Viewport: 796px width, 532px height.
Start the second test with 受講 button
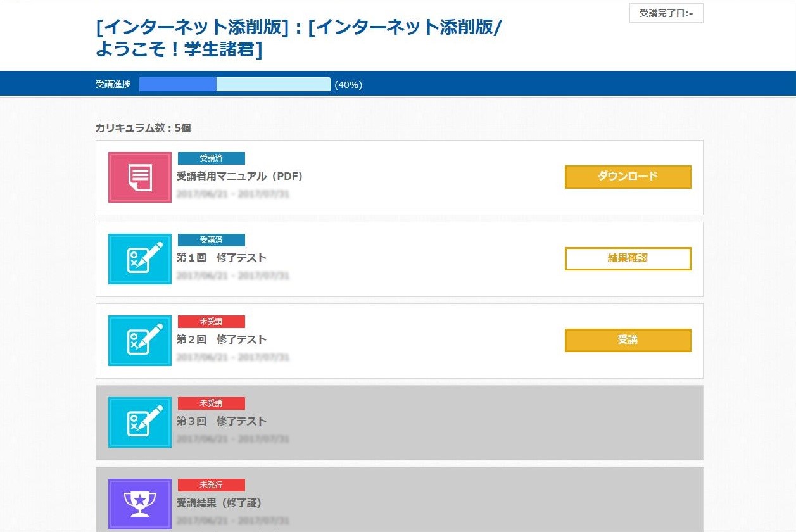(x=628, y=340)
